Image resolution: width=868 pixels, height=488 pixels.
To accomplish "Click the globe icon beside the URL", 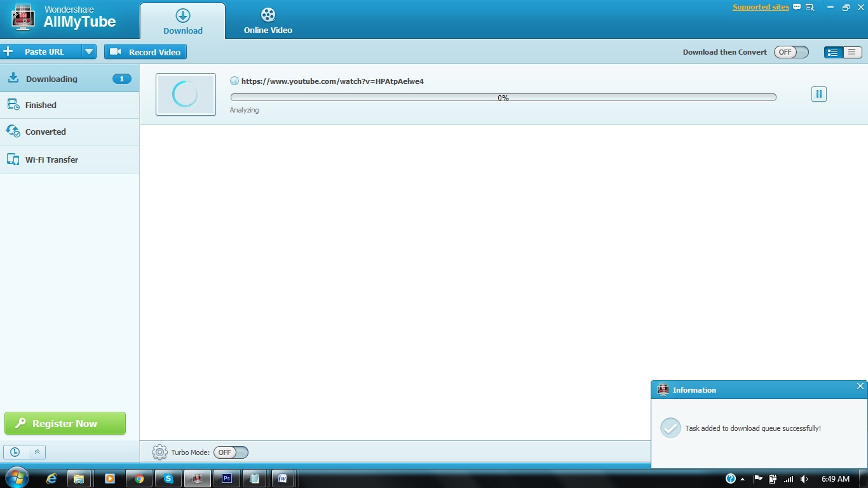I will coord(234,81).
